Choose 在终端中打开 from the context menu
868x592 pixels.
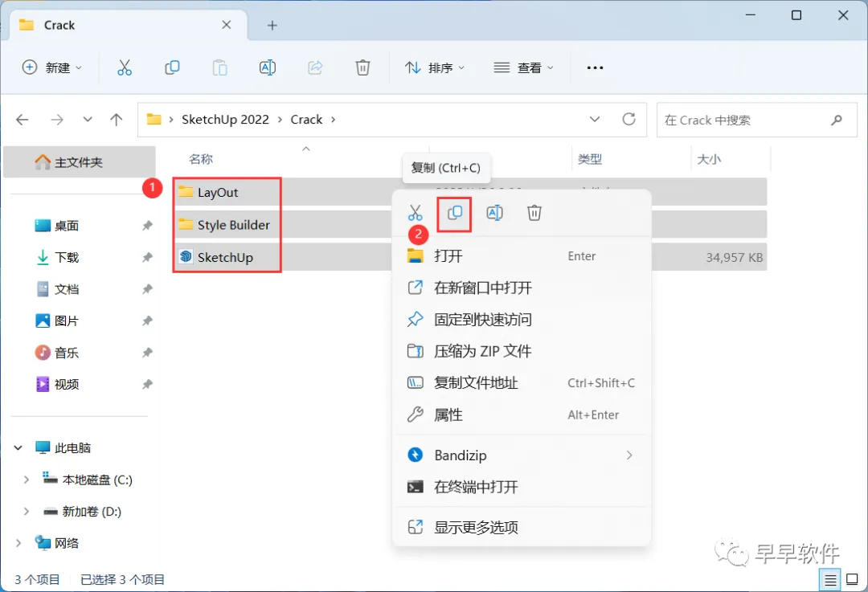pos(521,487)
